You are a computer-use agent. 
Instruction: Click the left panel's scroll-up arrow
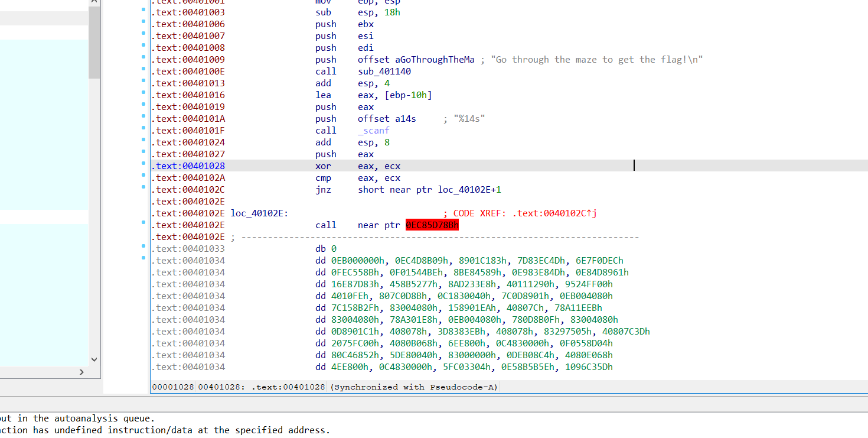94,3
